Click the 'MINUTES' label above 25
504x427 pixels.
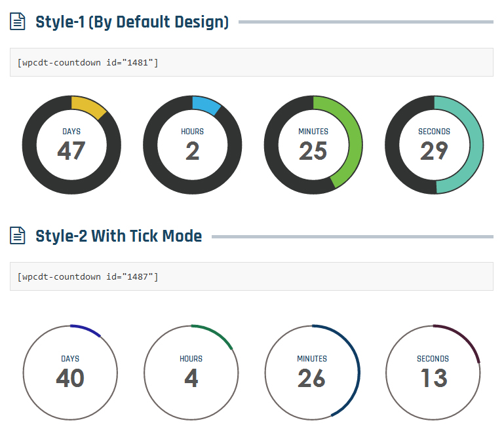tap(313, 132)
